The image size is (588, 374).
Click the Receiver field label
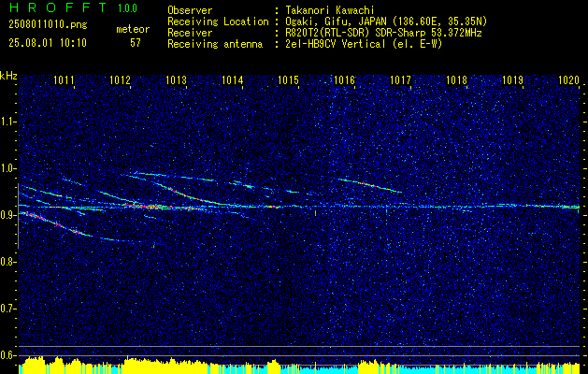coord(190,33)
